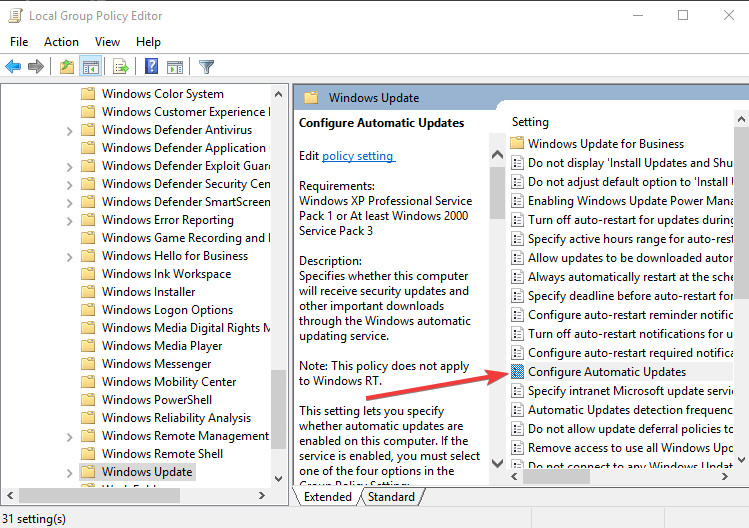
Task: Click the Filter funnel toolbar icon
Action: (x=206, y=66)
